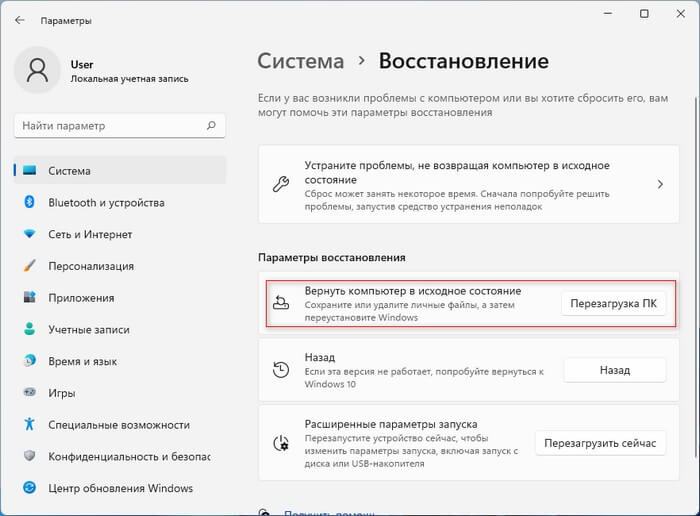Click the Восстановление page title
Viewport: 700px width, 516px height.
point(464,61)
